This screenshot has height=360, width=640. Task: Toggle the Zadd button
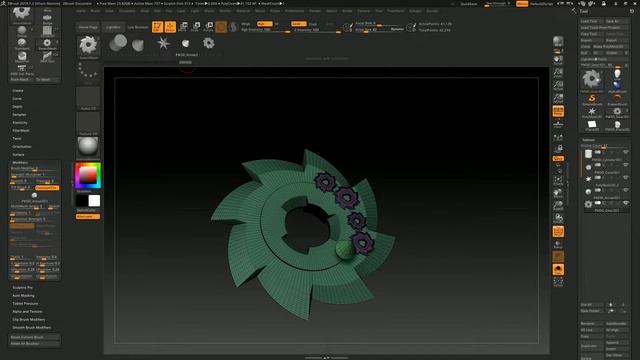pos(298,24)
